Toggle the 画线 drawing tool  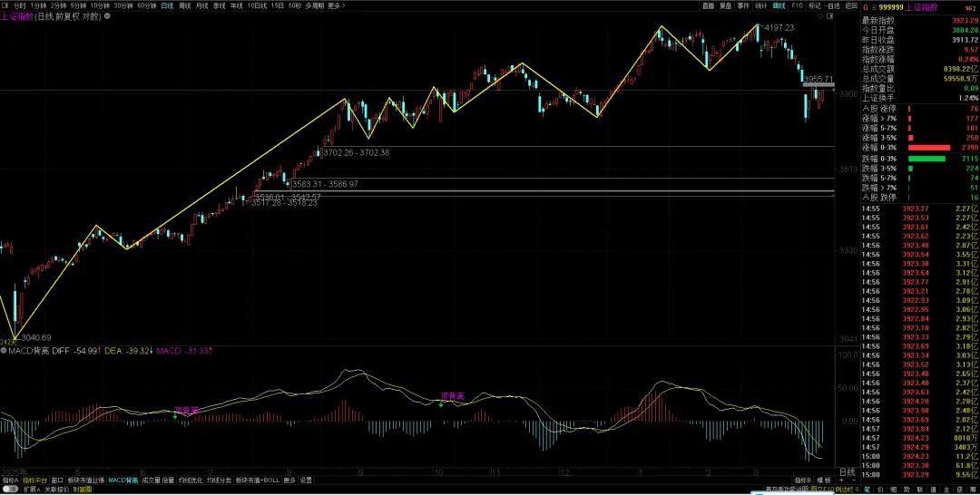coord(779,5)
